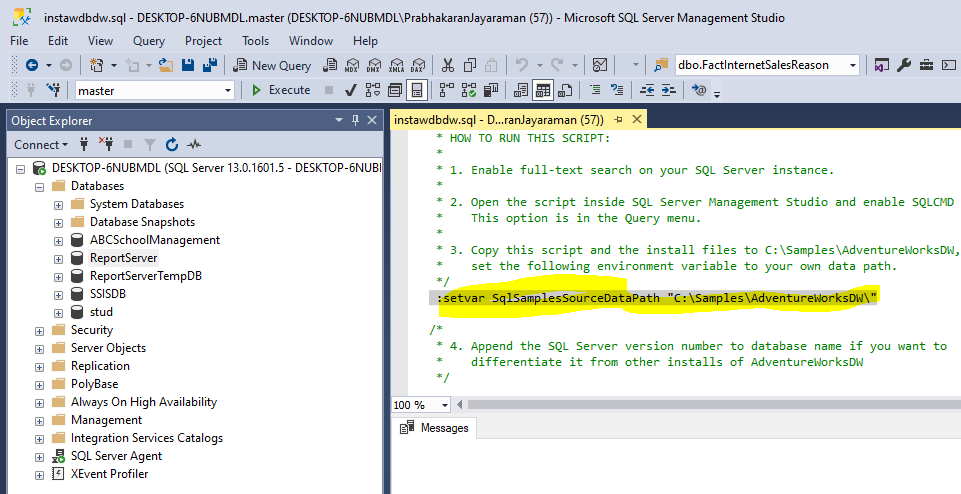The width and height of the screenshot is (961, 494).
Task: Save the current file with disk icon
Action: tap(188, 65)
